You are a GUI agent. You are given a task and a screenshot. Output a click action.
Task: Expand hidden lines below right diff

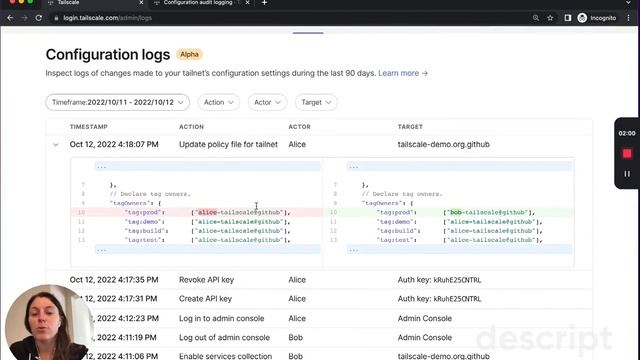pos(459,249)
